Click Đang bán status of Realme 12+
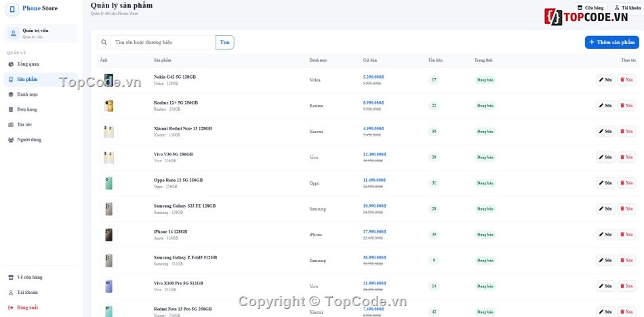Screen dimensions: 644x317 click(485, 106)
